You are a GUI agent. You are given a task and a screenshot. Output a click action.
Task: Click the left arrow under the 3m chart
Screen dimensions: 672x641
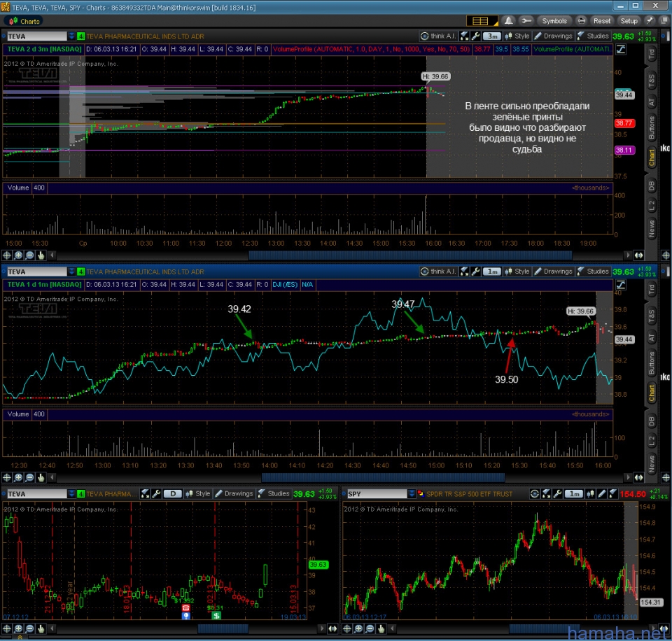pos(52,255)
